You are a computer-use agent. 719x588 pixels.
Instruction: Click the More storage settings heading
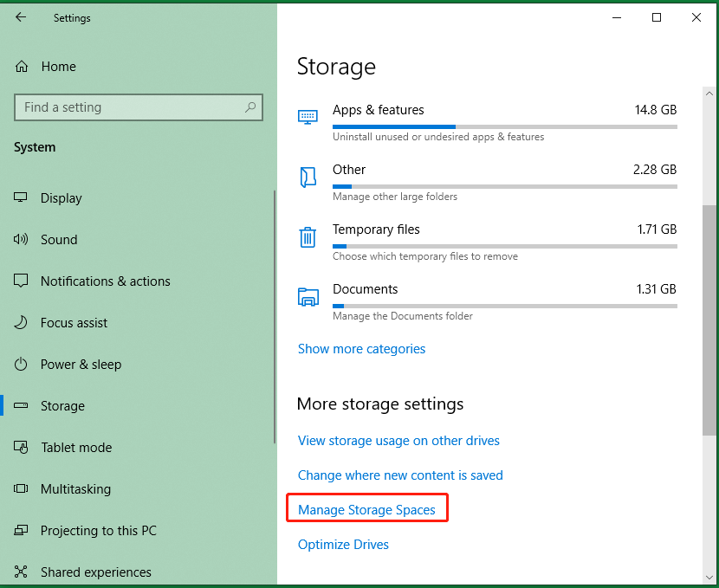380,404
